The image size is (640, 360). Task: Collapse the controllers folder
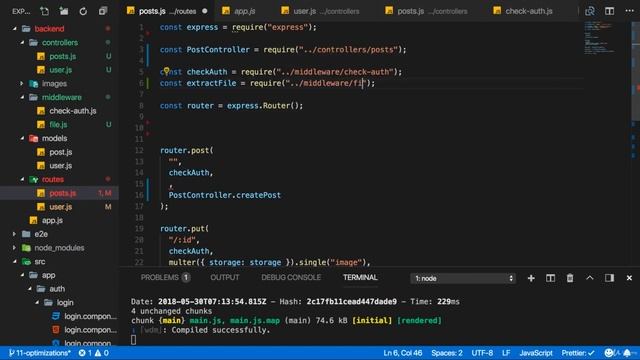[22, 42]
